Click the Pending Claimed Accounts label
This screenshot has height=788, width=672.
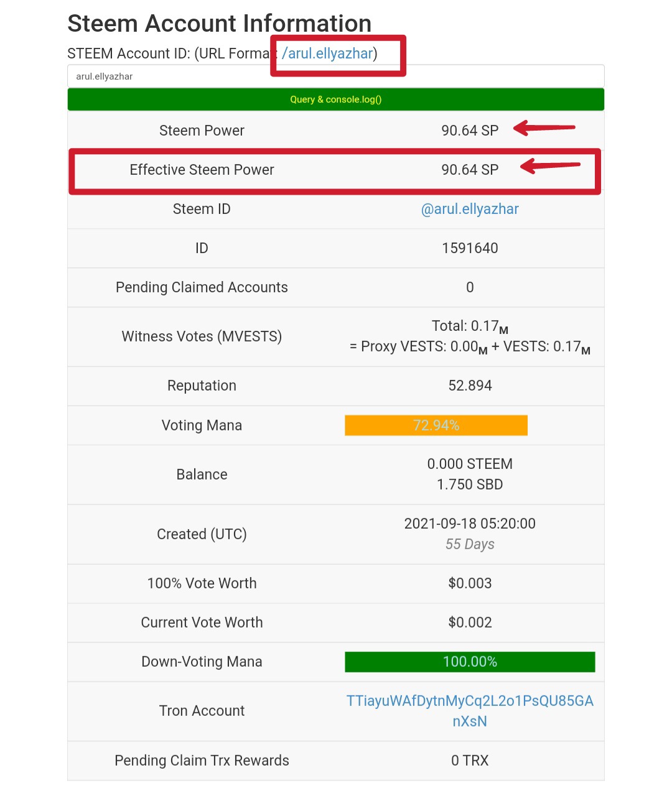[202, 287]
